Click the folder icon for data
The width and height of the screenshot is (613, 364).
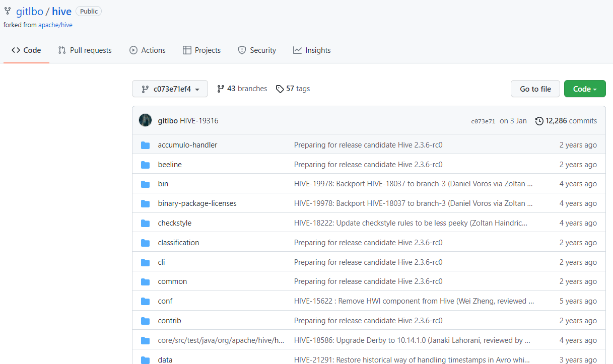point(146,360)
